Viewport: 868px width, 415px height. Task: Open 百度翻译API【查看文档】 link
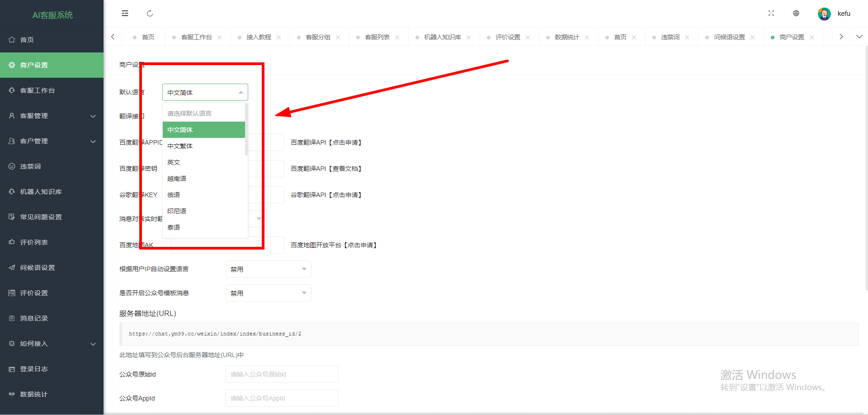click(x=326, y=169)
